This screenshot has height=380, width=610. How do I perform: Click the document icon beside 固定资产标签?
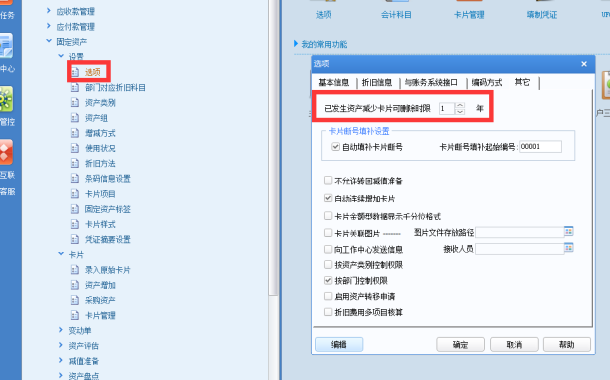point(75,209)
